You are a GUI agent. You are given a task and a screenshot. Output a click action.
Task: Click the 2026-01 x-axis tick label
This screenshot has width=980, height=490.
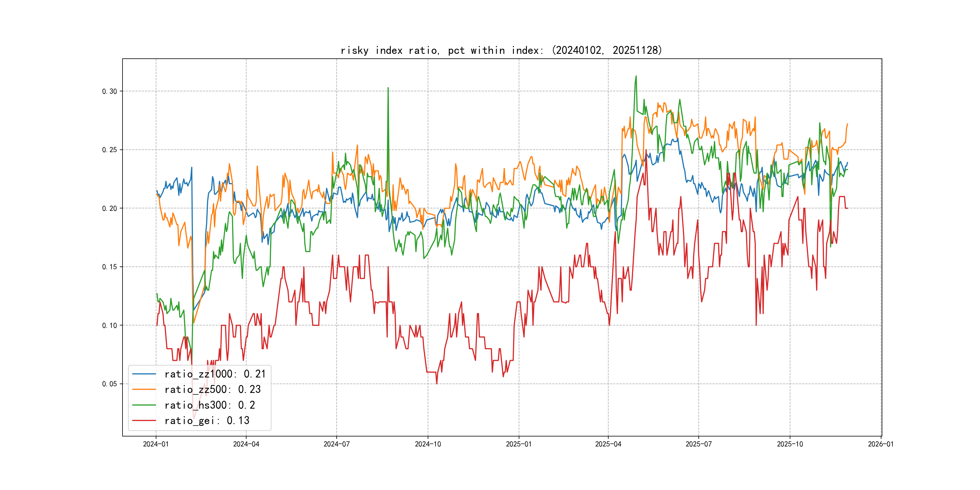click(x=881, y=444)
